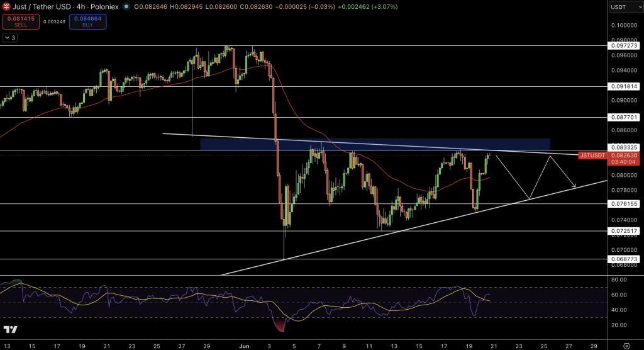Click the 9 date label on time axis
644x350 pixels.
tap(344, 346)
